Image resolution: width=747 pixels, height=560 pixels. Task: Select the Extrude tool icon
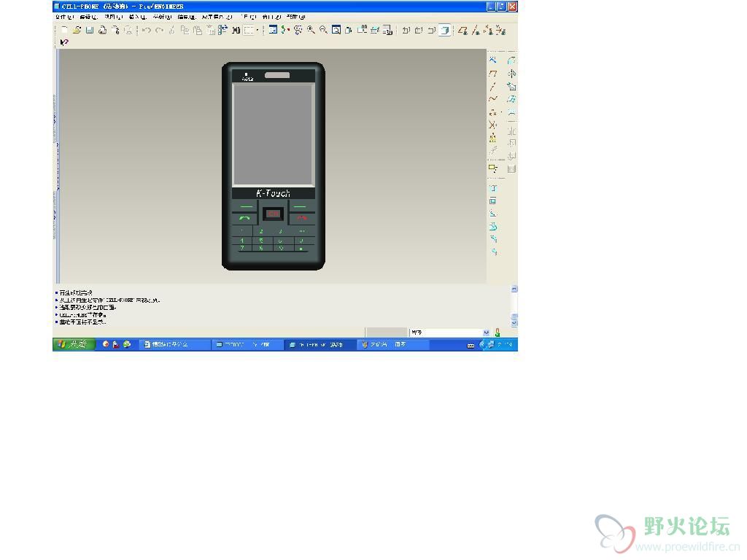tap(511, 60)
